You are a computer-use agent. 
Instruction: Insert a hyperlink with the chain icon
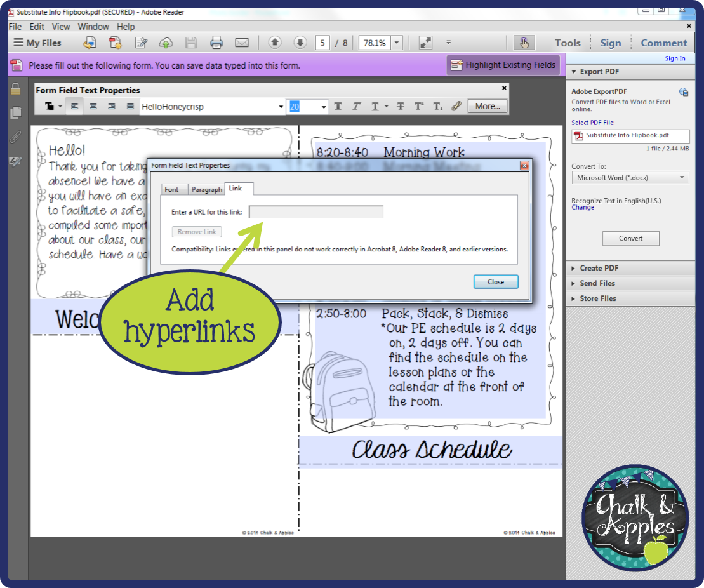[456, 106]
